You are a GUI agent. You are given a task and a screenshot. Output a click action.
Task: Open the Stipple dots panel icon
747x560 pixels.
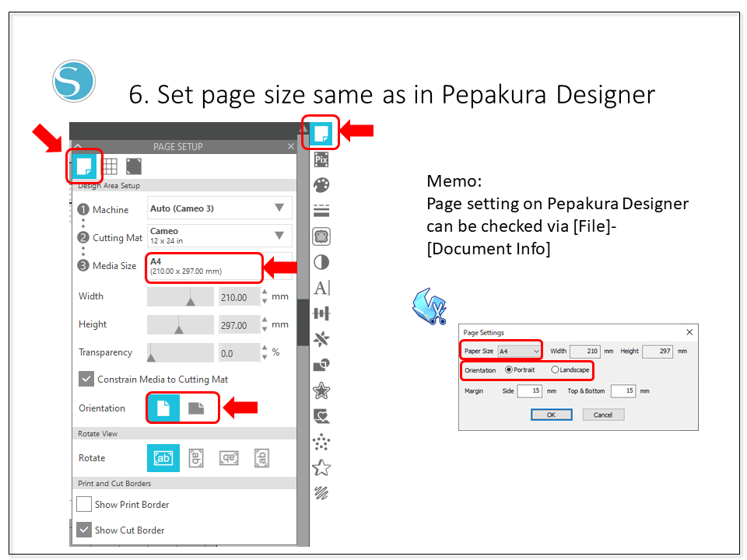pyautogui.click(x=321, y=442)
